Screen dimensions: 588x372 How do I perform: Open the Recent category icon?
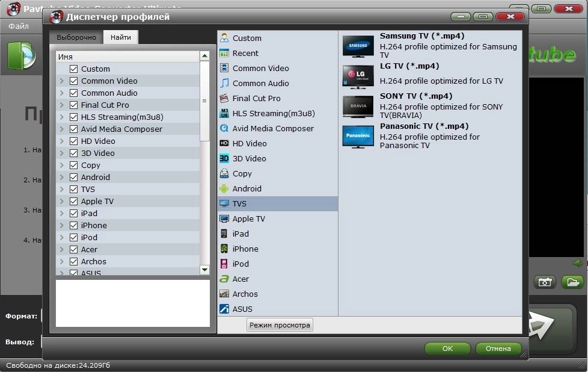(224, 53)
